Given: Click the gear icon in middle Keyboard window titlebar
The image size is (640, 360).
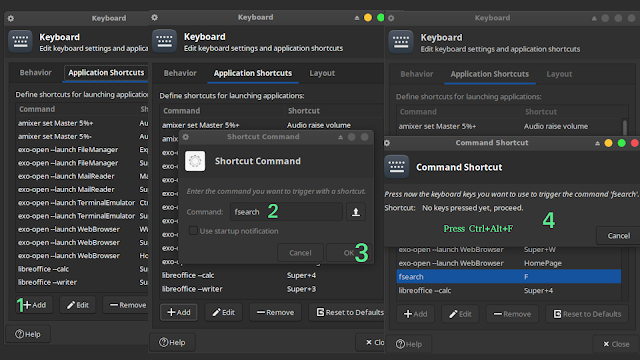Looking at the screenshot, I should 154,18.
